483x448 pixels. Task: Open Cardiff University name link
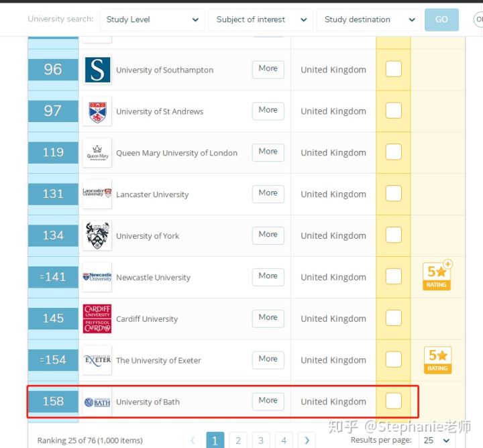coord(147,319)
